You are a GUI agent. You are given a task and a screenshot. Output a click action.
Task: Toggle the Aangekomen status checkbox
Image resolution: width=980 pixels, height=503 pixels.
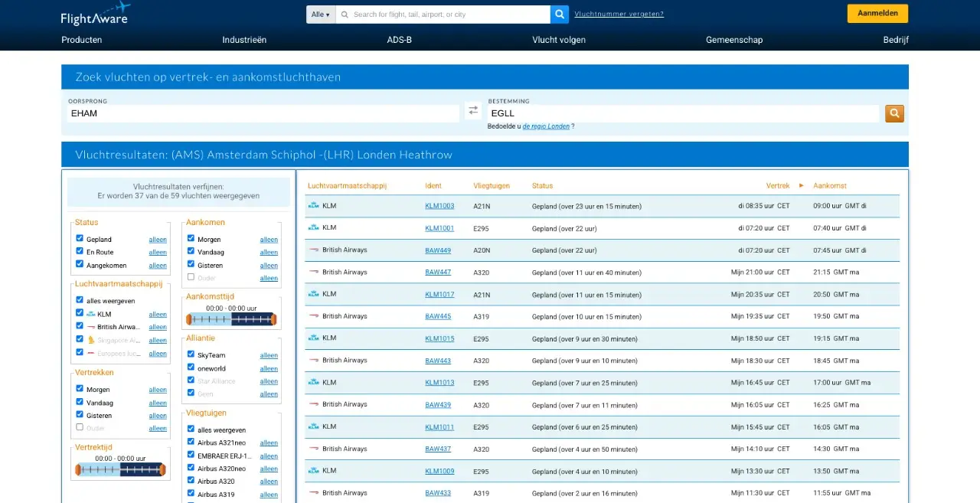pyautogui.click(x=80, y=264)
